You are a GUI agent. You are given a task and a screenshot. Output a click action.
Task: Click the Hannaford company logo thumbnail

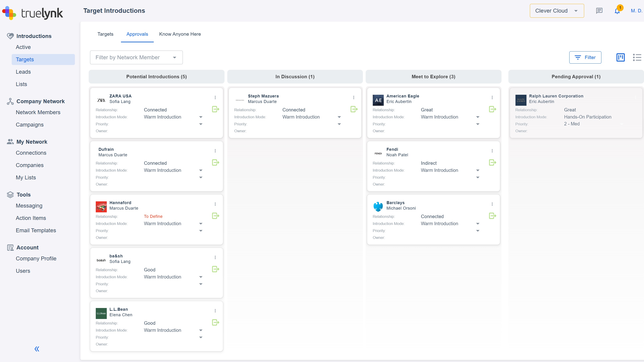click(x=101, y=207)
